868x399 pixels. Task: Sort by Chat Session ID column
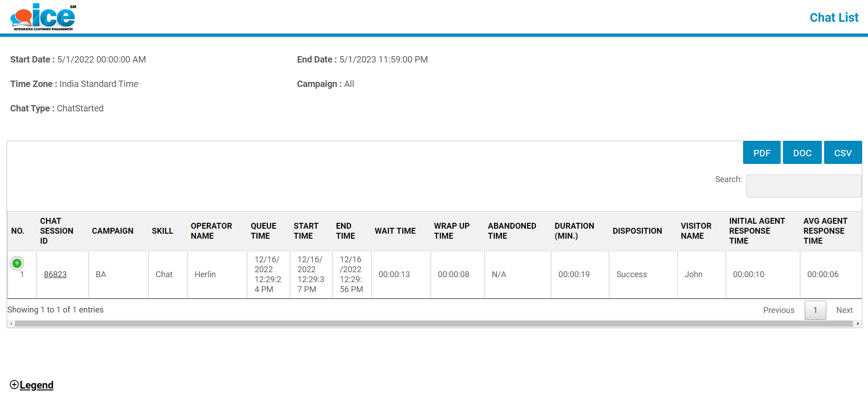57,231
